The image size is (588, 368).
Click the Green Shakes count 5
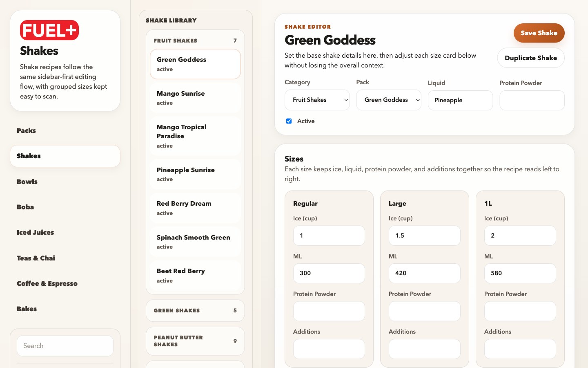point(235,311)
